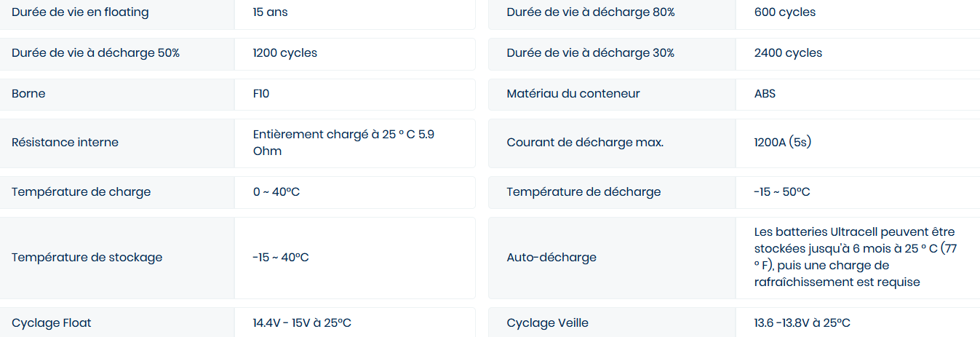This screenshot has height=337, width=980.
Task: Click the 'Résistance interne' label
Action: point(65,143)
